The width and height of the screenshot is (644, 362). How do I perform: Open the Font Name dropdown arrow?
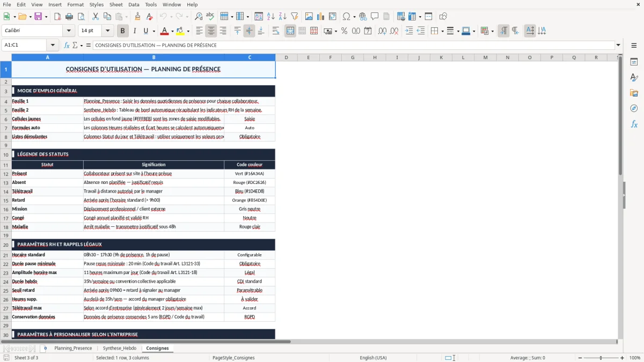[68, 31]
